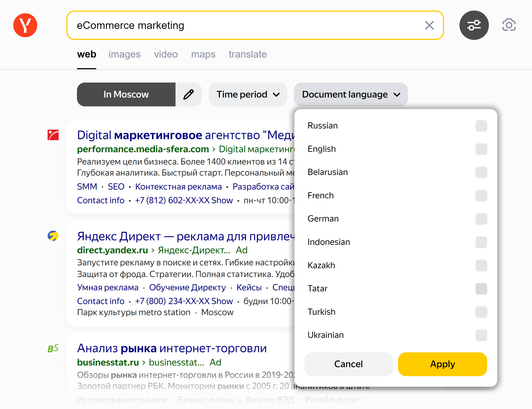
Task: Check the Russian language checkbox
Action: [x=481, y=126]
